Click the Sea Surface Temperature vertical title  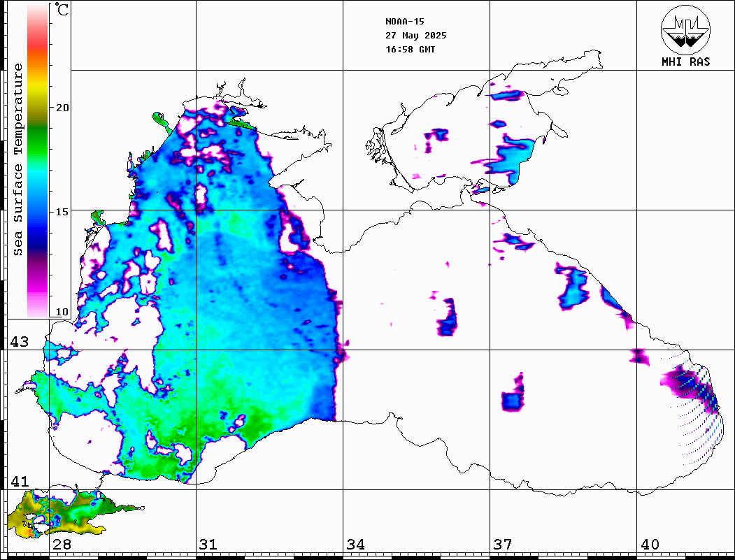click(17, 159)
